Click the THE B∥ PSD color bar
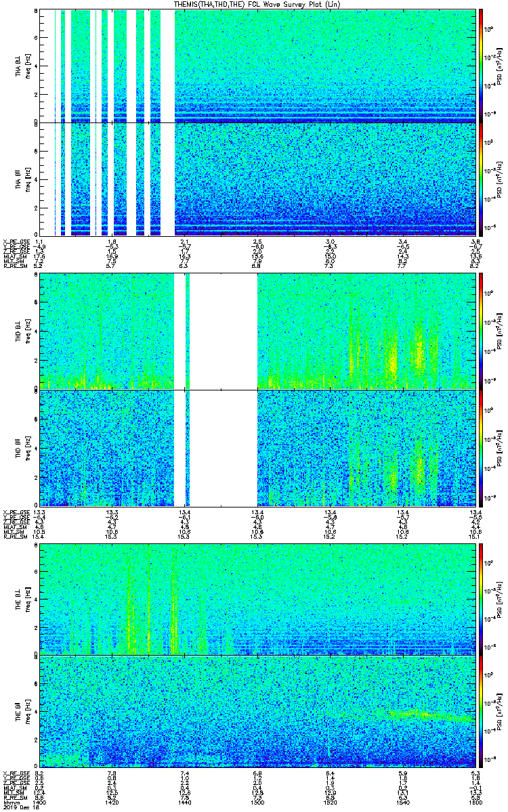Screen dimensions: 508x812 (482, 712)
